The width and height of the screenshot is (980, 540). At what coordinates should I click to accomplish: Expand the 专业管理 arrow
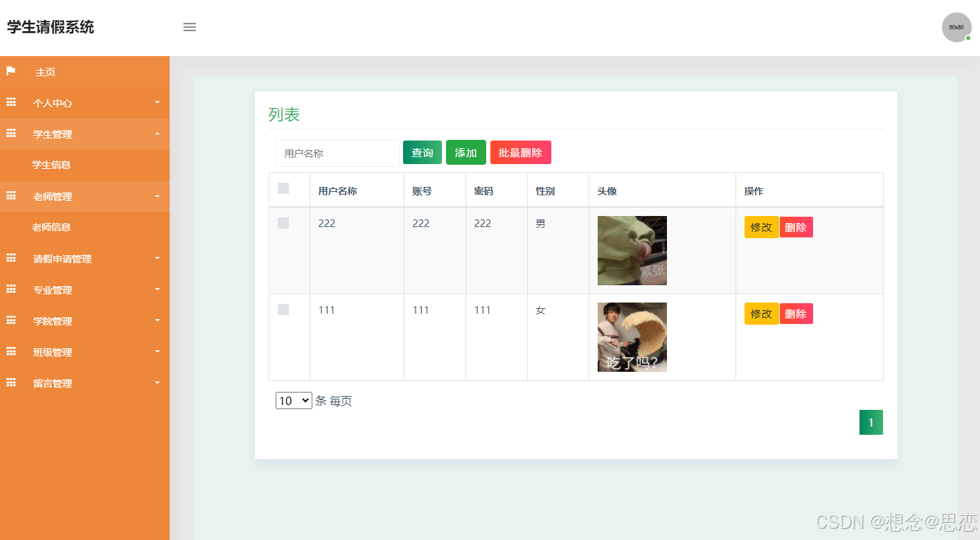[157, 289]
